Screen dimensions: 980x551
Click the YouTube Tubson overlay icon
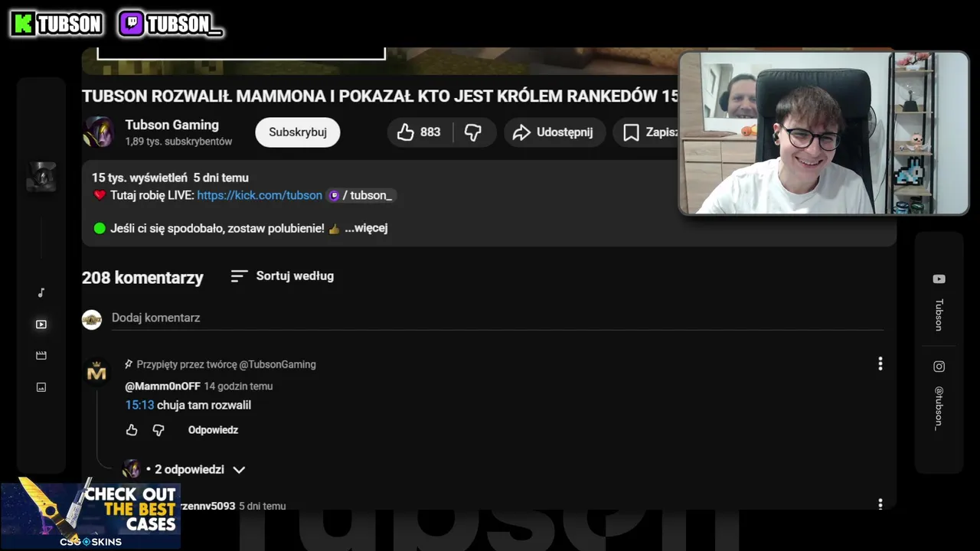(939, 279)
